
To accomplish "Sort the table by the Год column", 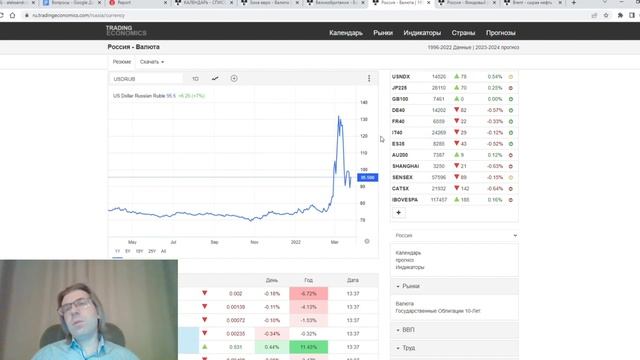I will click(309, 280).
